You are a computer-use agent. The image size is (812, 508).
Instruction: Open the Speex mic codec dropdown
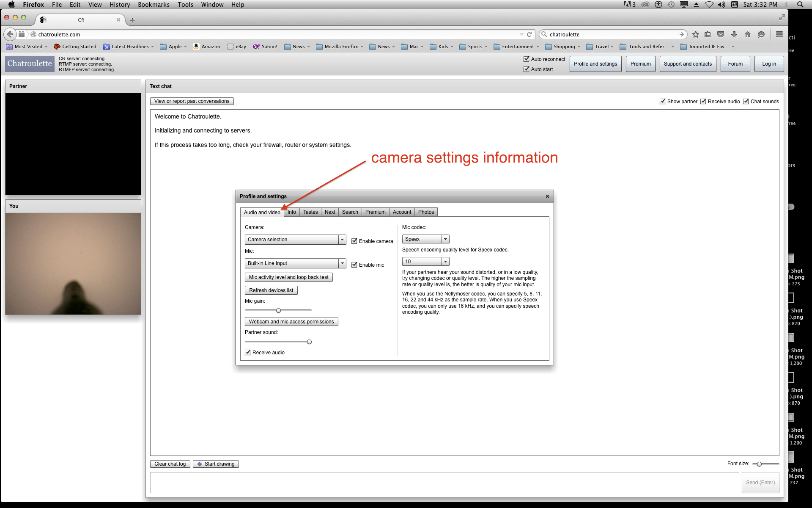(x=425, y=239)
